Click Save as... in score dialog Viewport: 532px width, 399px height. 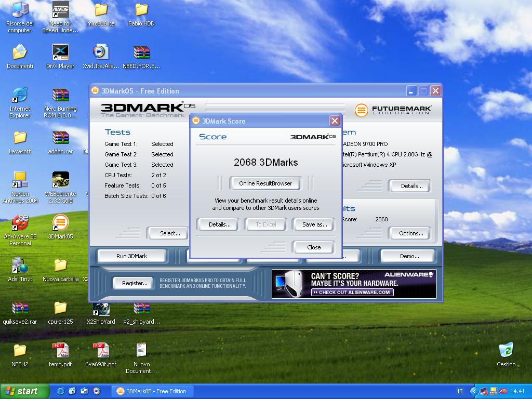tap(314, 224)
